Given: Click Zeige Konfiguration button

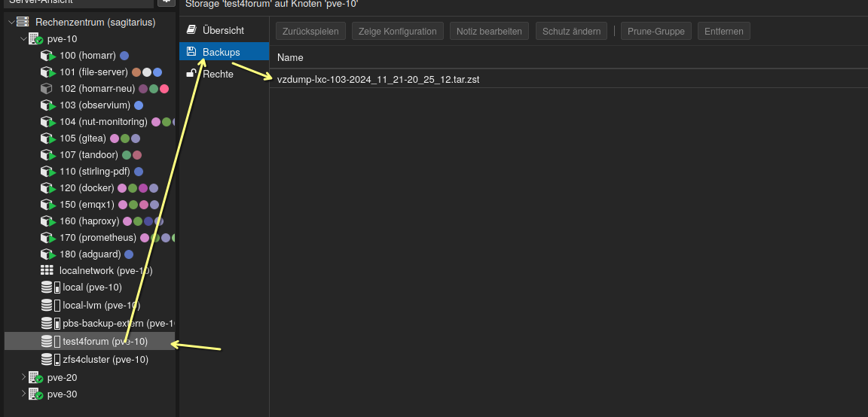Looking at the screenshot, I should tap(398, 31).
